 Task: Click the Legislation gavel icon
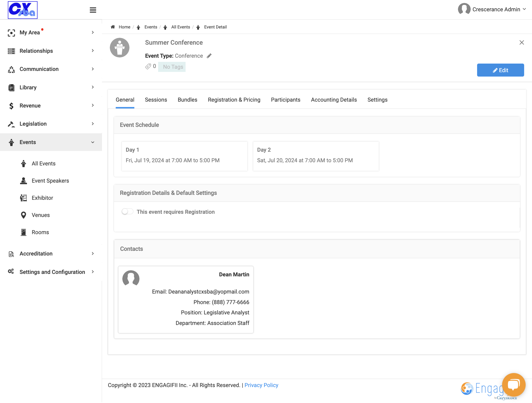coord(11,124)
